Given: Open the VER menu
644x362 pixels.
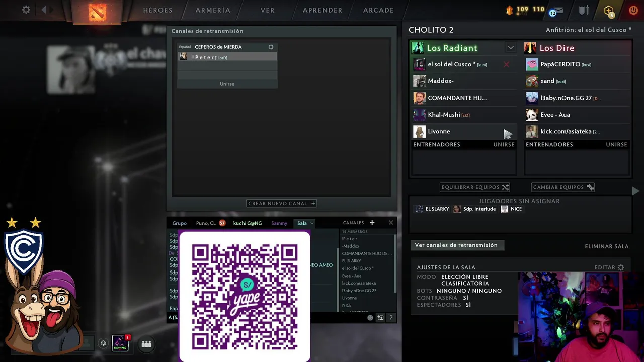Looking at the screenshot, I should [x=268, y=10].
